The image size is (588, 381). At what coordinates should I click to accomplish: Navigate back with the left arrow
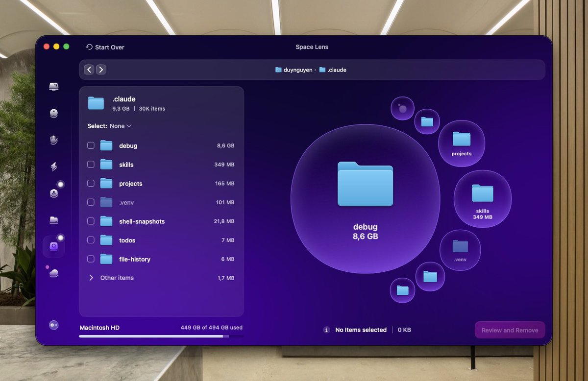pos(89,70)
